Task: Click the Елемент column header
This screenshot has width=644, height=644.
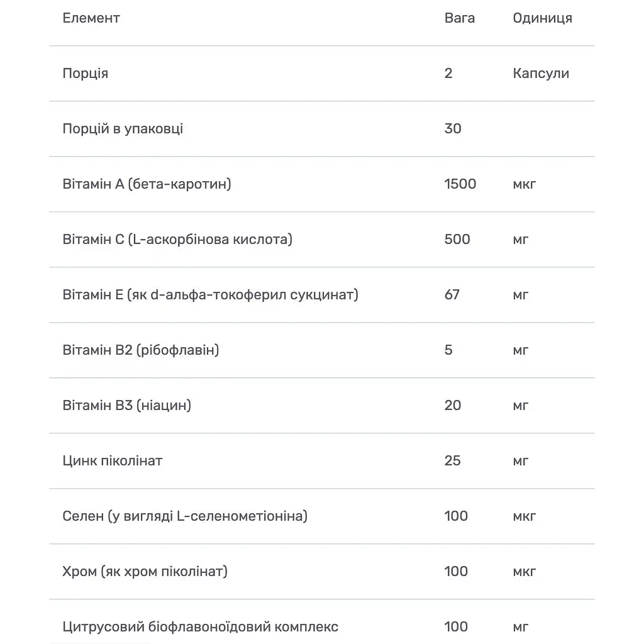Action: click(x=91, y=18)
